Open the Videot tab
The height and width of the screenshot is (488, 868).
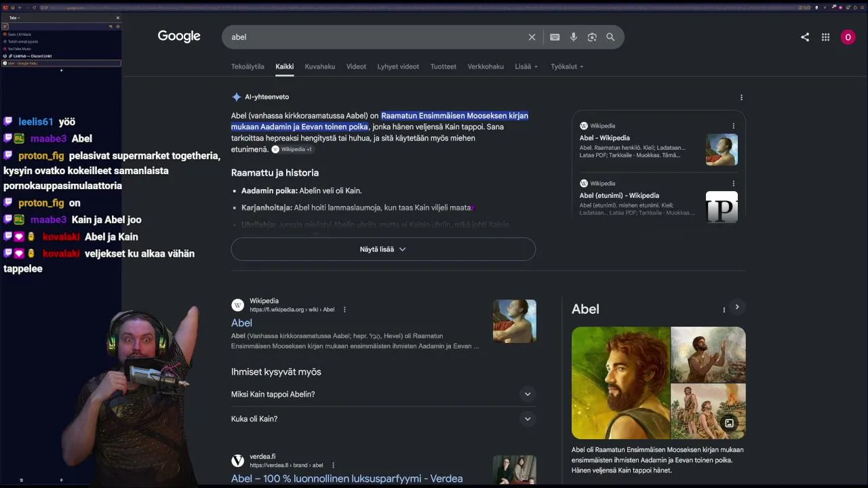pyautogui.click(x=356, y=66)
